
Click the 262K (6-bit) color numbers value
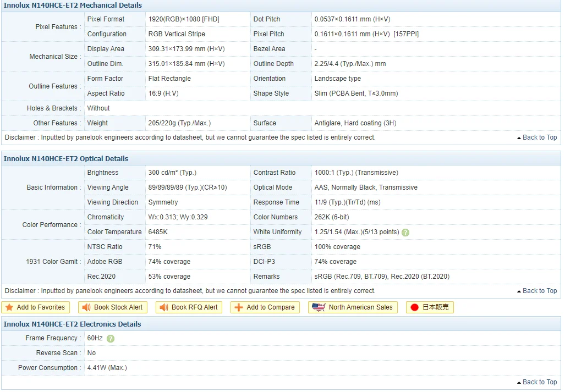(332, 217)
